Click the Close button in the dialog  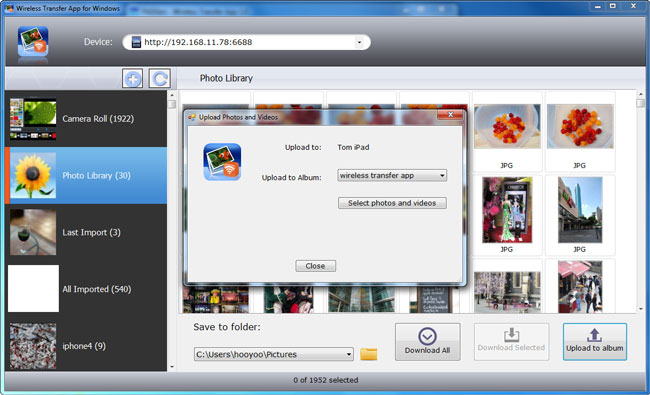click(315, 266)
